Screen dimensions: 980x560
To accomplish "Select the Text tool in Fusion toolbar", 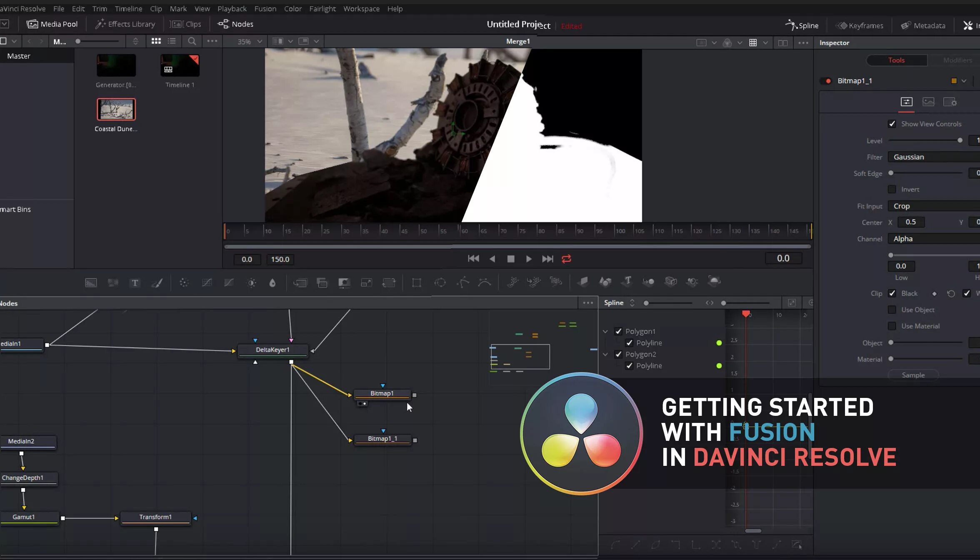I will click(135, 283).
